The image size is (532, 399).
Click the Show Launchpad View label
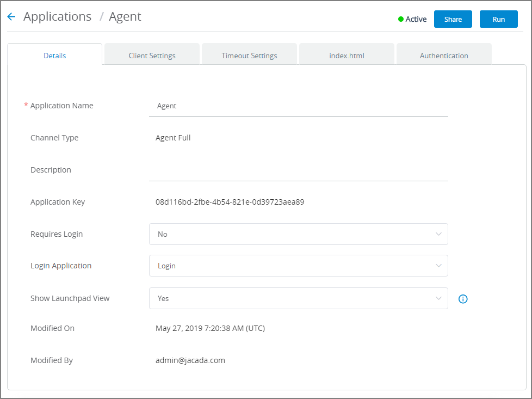[70, 298]
